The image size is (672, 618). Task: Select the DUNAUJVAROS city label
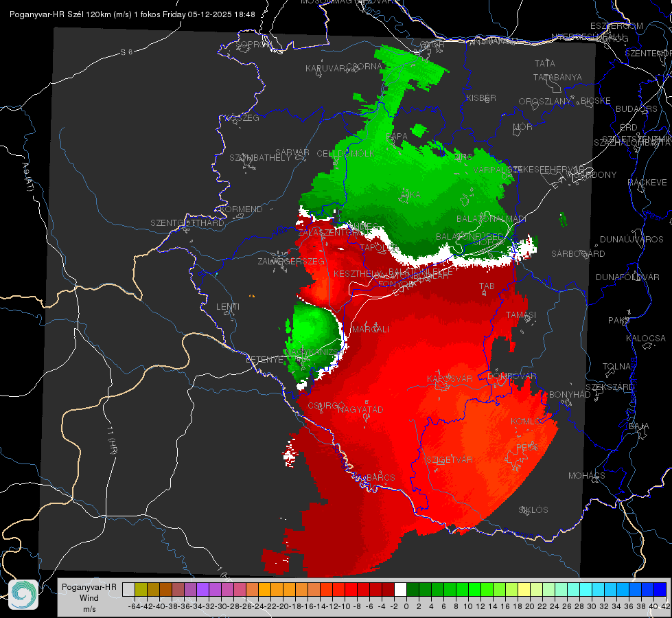click(632, 240)
